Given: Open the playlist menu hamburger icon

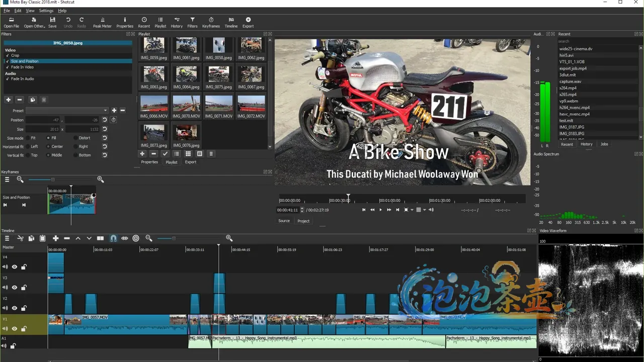Looking at the screenshot, I should click(x=211, y=154).
